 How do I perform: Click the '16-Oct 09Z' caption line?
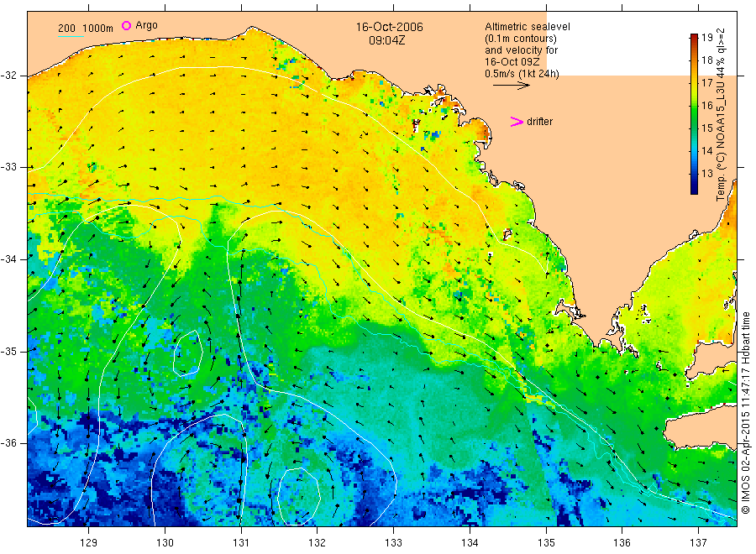click(x=512, y=61)
